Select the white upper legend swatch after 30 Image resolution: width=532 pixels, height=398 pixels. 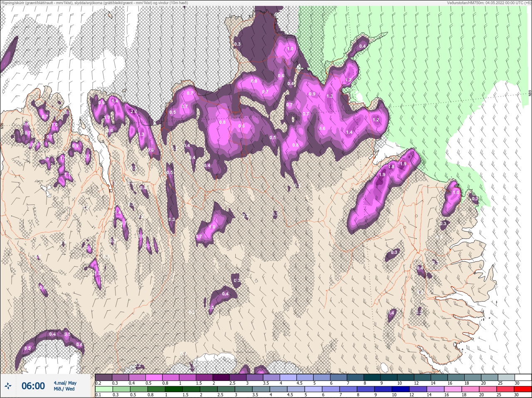(524, 377)
